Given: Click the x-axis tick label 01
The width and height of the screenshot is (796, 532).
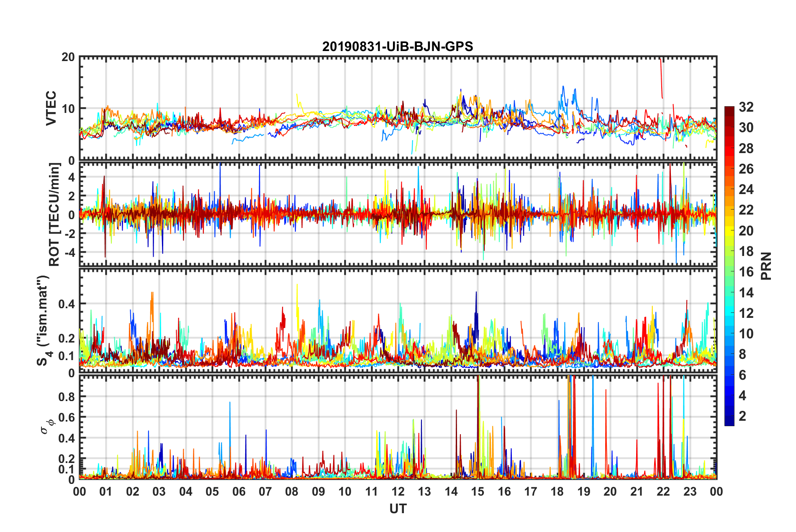Looking at the screenshot, I should point(106,491).
